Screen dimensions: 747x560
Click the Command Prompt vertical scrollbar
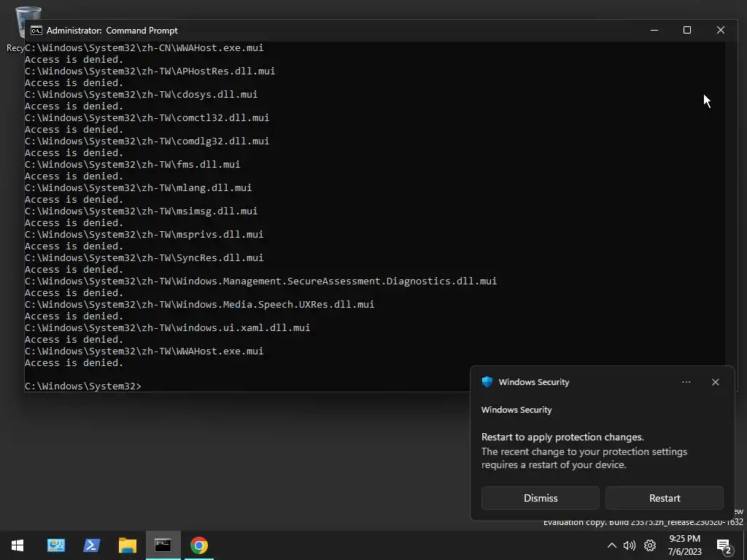(730, 205)
